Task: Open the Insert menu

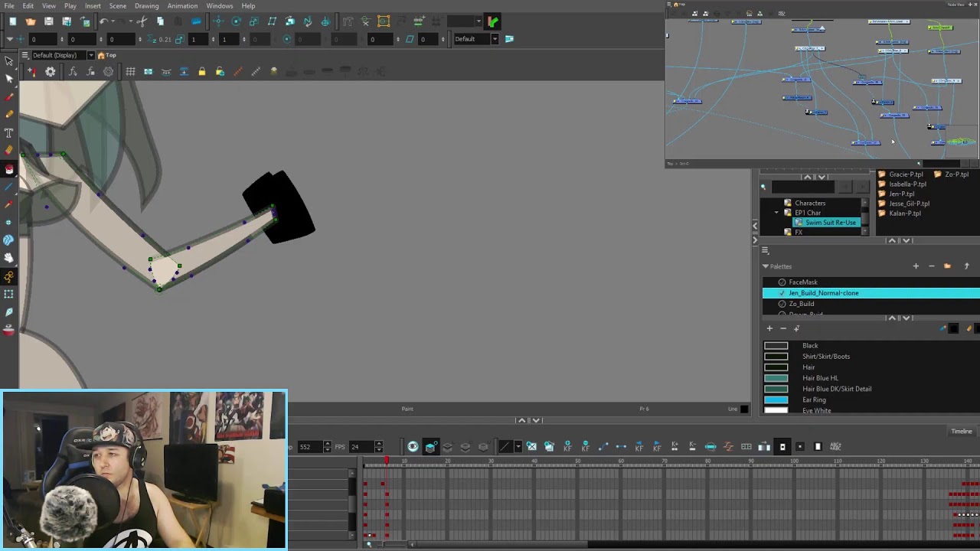Action: 93,6
